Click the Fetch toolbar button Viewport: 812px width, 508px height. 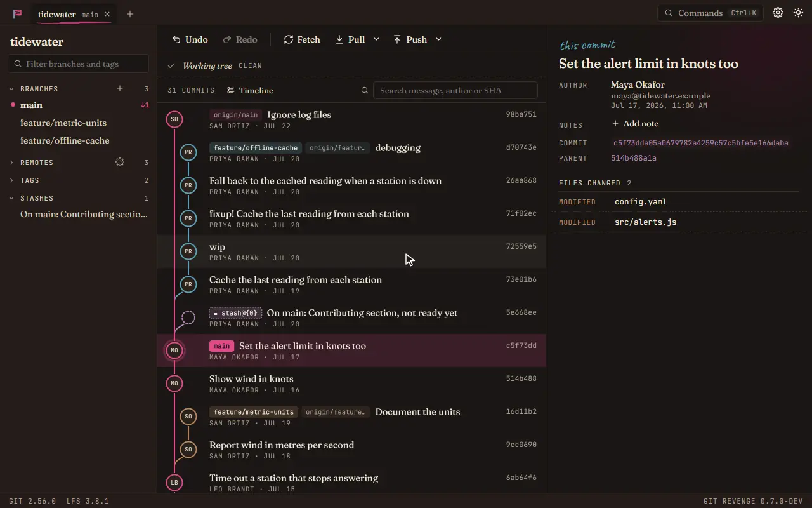coord(302,39)
